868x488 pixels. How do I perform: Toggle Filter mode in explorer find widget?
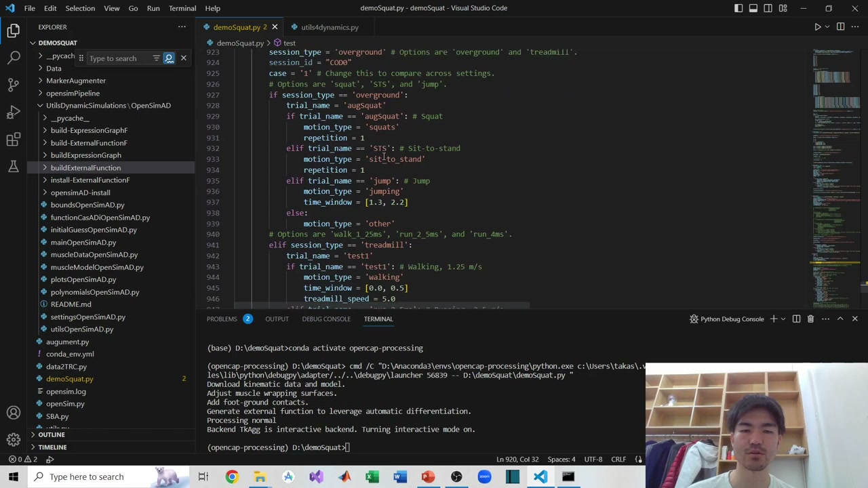coord(156,58)
